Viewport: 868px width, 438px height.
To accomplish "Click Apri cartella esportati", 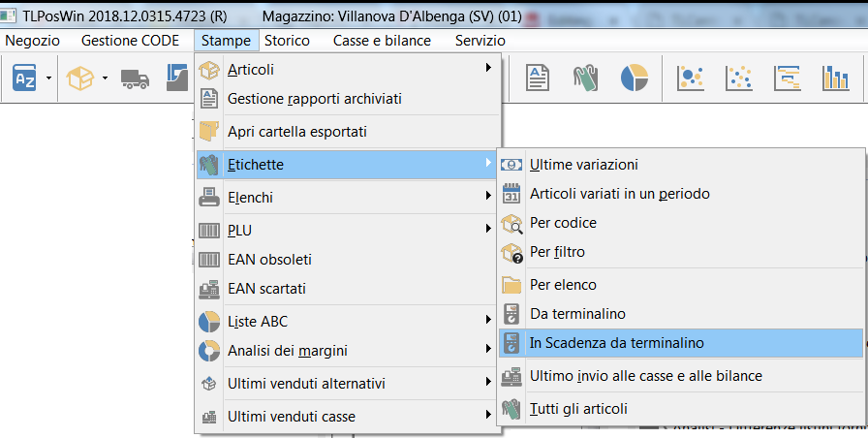I will pos(296,131).
